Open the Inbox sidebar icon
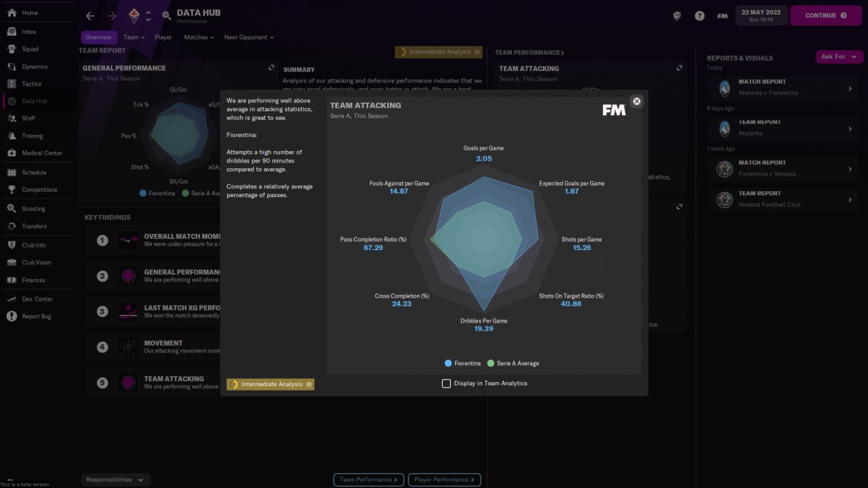The height and width of the screenshot is (488, 868). click(x=12, y=32)
